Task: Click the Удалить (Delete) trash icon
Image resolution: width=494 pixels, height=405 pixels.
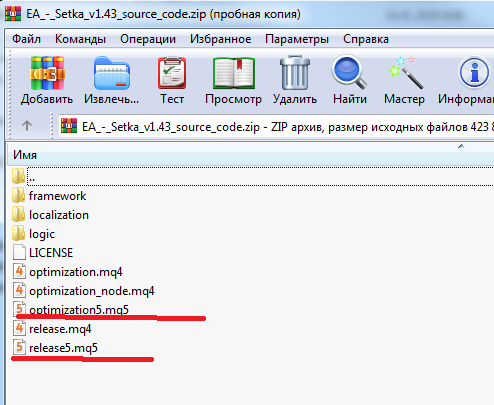Action: point(295,72)
